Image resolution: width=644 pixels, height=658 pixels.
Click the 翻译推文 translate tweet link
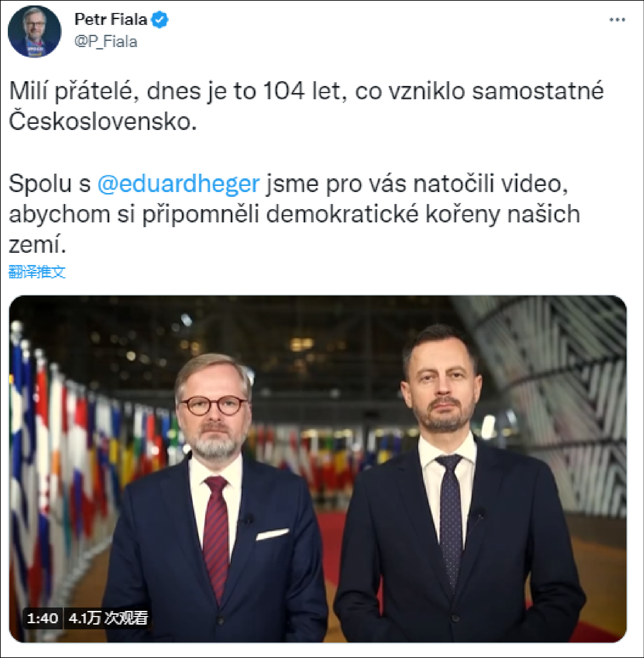tap(37, 272)
